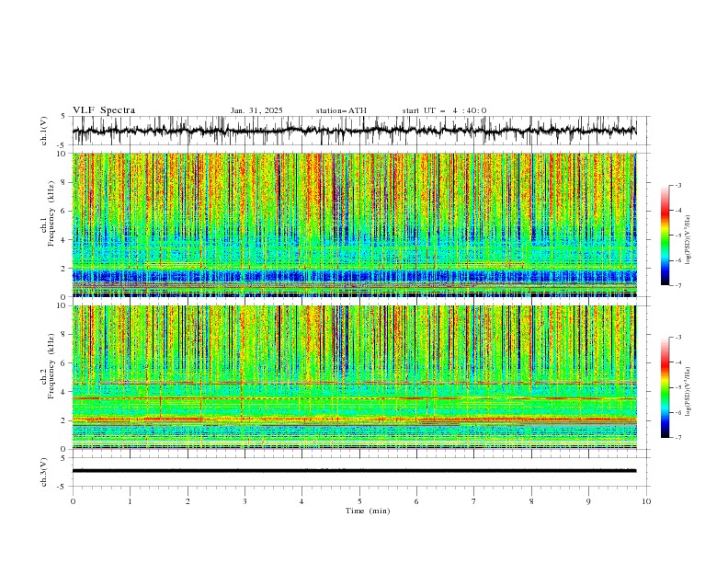728x563 pixels.
Task: Click the "ch.1(V)" axis label
Action: coord(44,131)
